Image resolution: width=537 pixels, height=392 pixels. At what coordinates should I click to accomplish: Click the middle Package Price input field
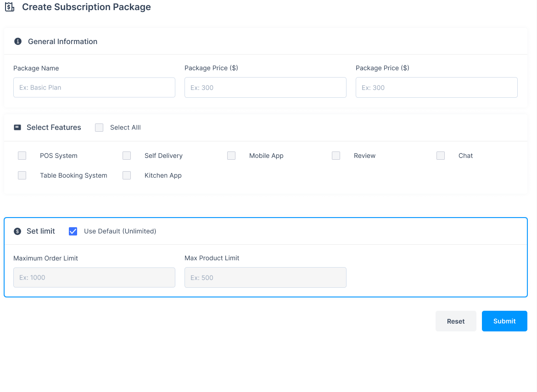pyautogui.click(x=265, y=87)
